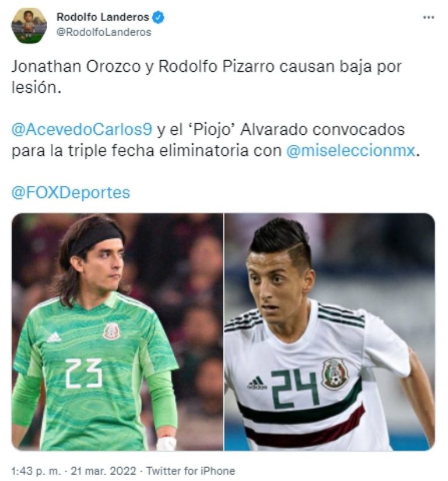Open the @RodolfoLanderos handle link

[104, 32]
